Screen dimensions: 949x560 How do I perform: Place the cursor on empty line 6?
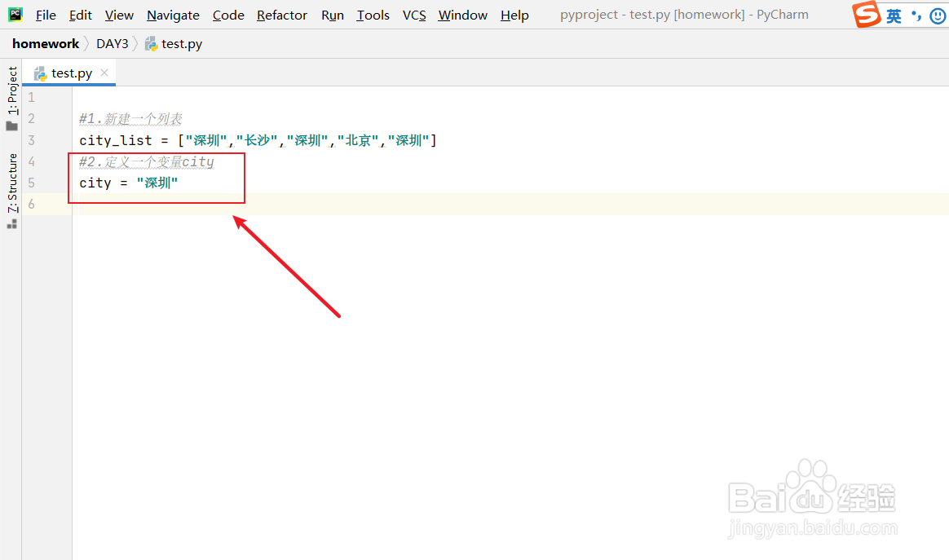click(x=510, y=204)
